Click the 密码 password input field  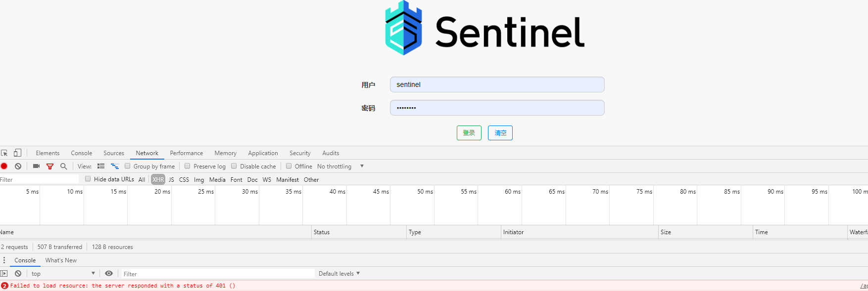tap(497, 108)
